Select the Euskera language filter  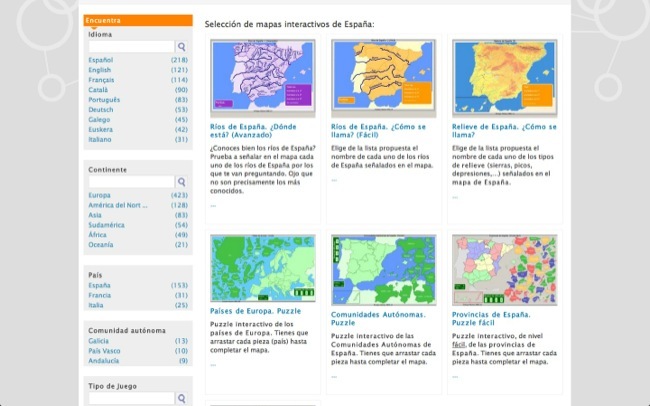tap(102, 128)
